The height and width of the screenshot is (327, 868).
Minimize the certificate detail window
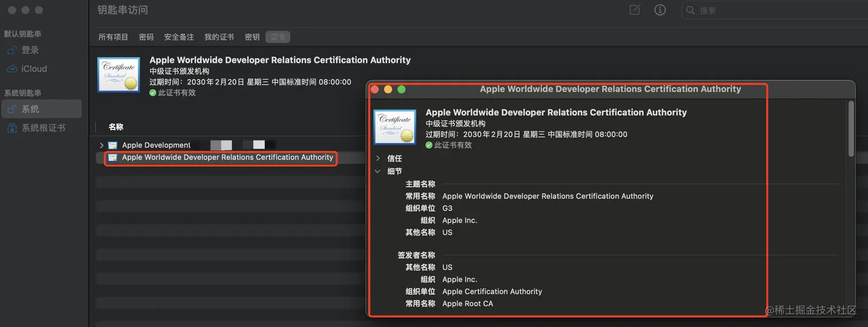pyautogui.click(x=388, y=89)
